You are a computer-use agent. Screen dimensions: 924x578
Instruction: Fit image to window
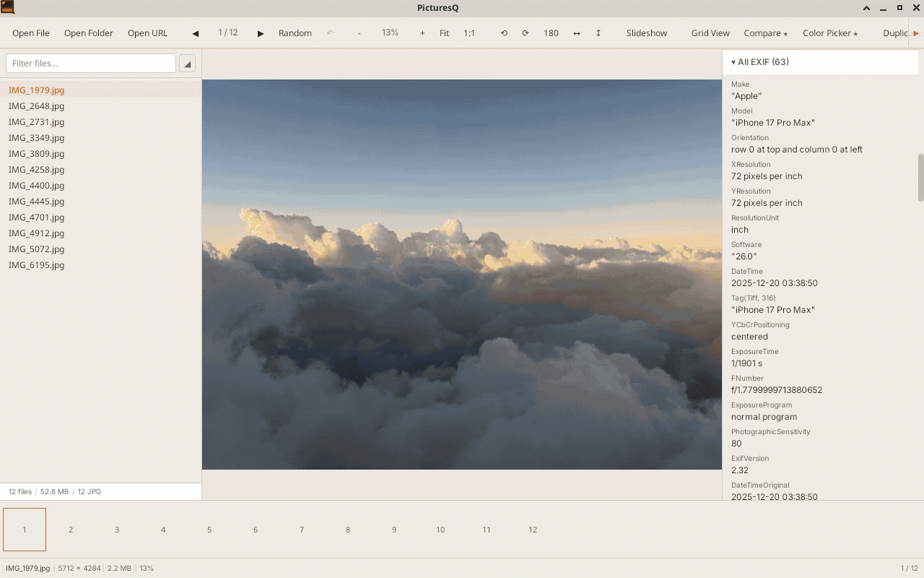(445, 33)
